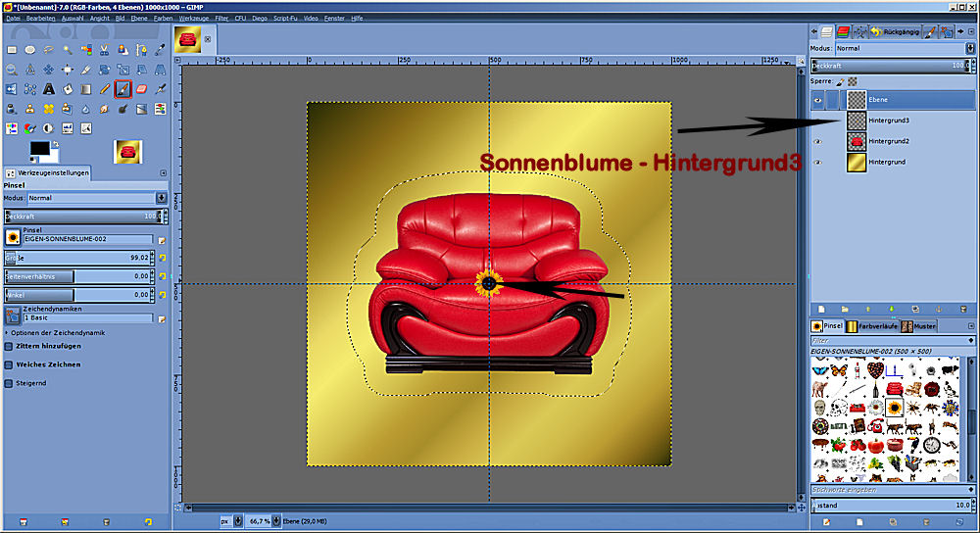The width and height of the screenshot is (980, 533).
Task: Open the Rückgängig history tab
Action: click(895, 31)
